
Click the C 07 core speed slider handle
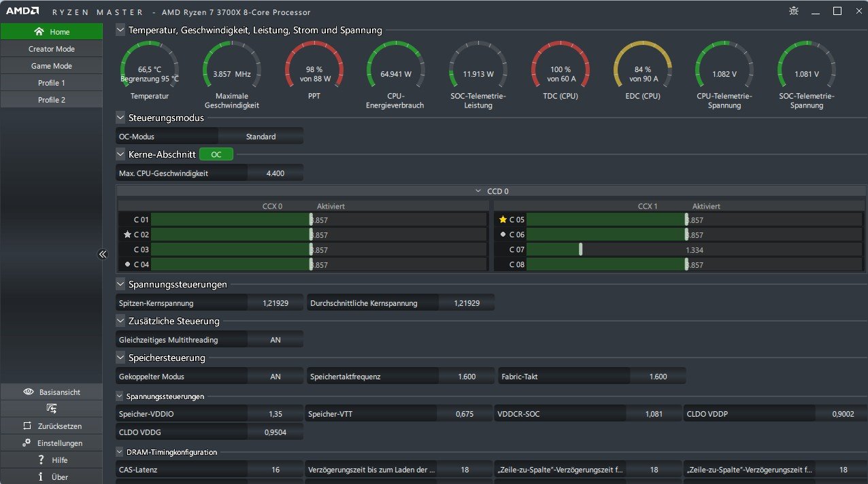(x=581, y=249)
